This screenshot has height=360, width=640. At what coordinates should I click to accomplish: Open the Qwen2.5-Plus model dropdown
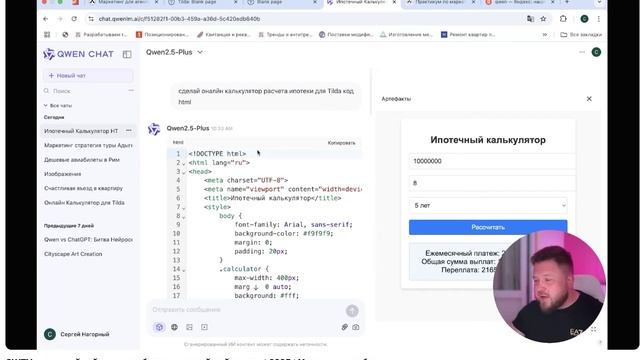click(x=174, y=52)
